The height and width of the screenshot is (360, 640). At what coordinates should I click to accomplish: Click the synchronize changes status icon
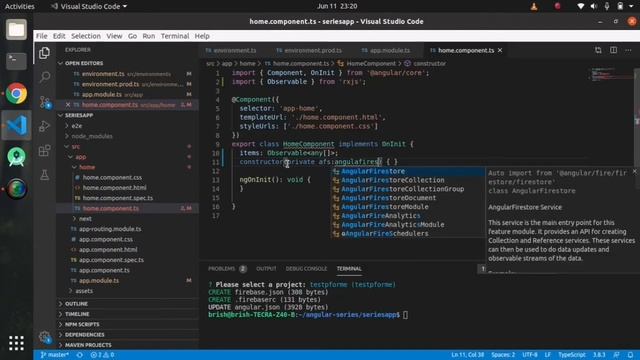point(80,355)
